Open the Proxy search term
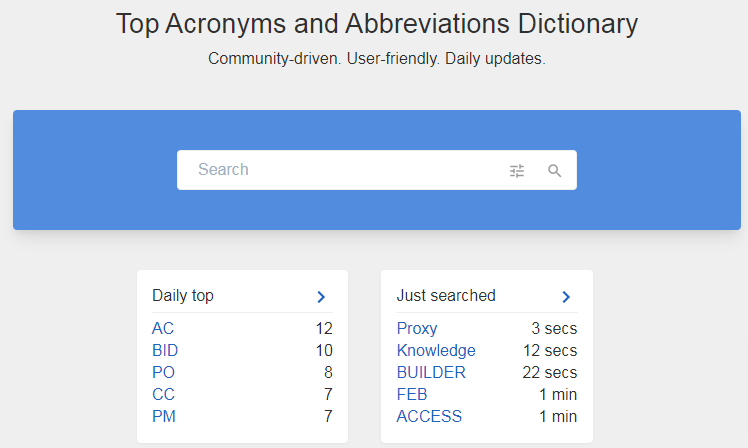 (417, 328)
